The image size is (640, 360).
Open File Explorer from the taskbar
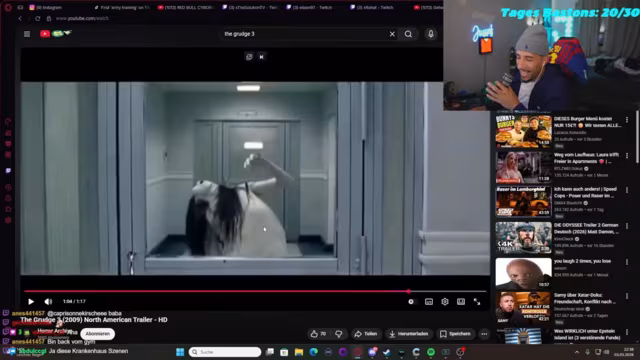(x=299, y=352)
